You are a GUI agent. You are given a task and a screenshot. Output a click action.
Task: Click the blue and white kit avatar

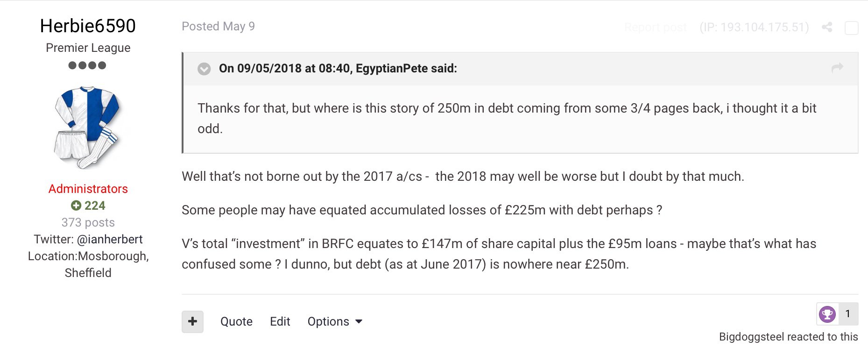(88, 127)
